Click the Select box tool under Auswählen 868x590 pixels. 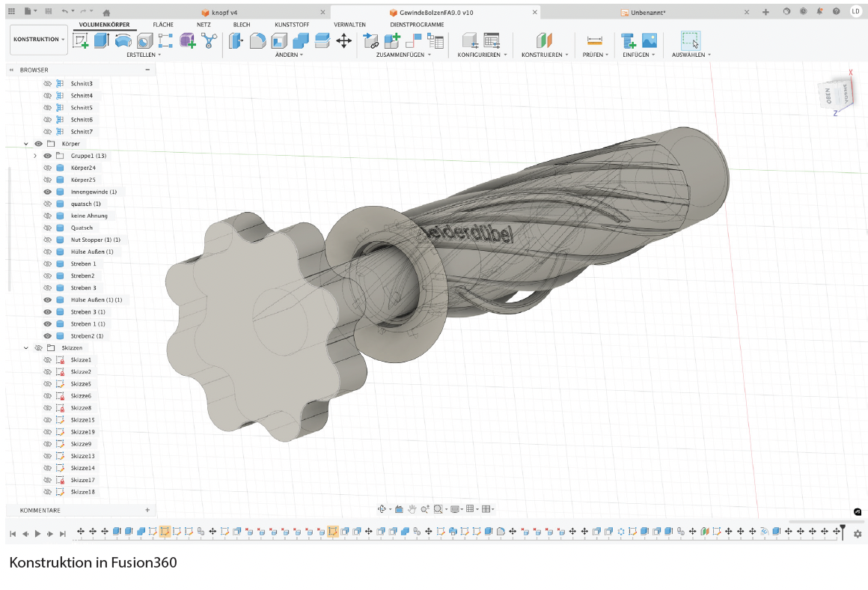[x=690, y=40]
